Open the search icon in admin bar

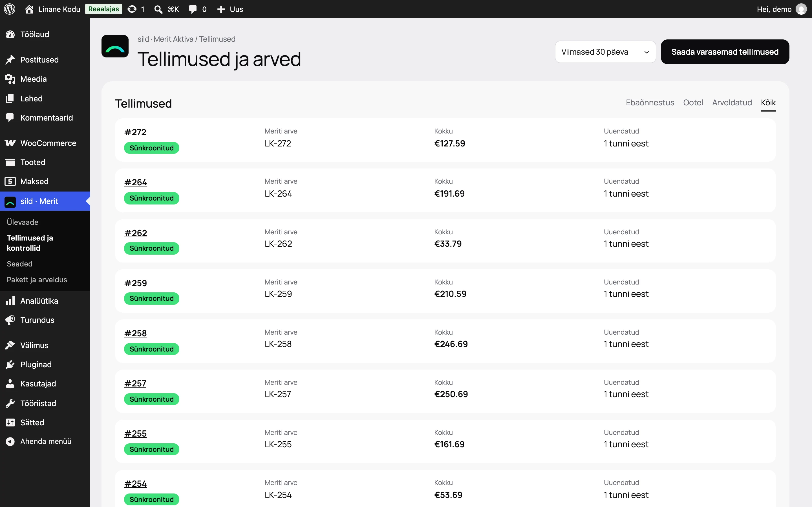coord(158,9)
